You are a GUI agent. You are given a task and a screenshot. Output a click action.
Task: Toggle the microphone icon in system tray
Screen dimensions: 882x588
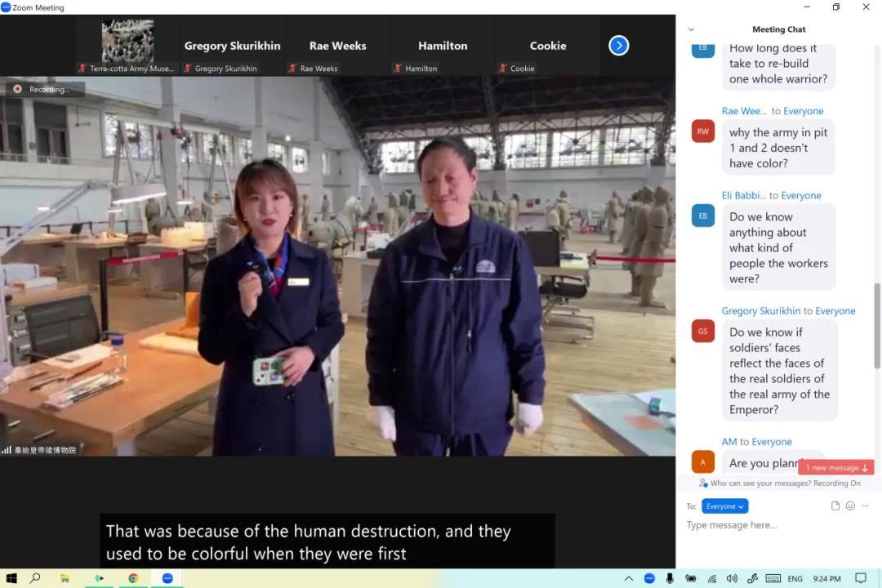pyautogui.click(x=670, y=578)
